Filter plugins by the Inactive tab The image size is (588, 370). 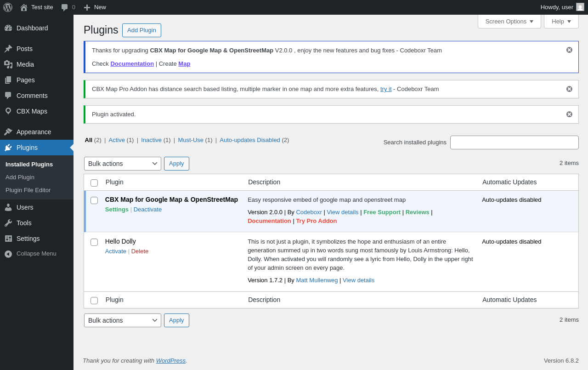click(151, 140)
